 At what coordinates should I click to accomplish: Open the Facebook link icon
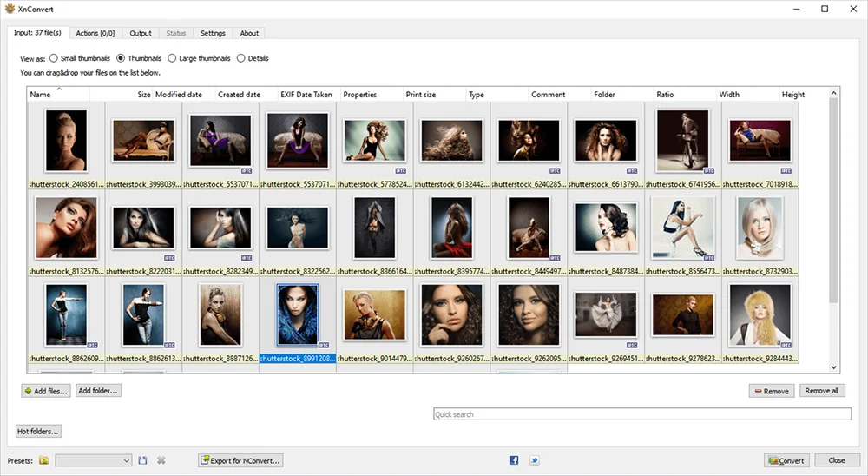coord(514,460)
